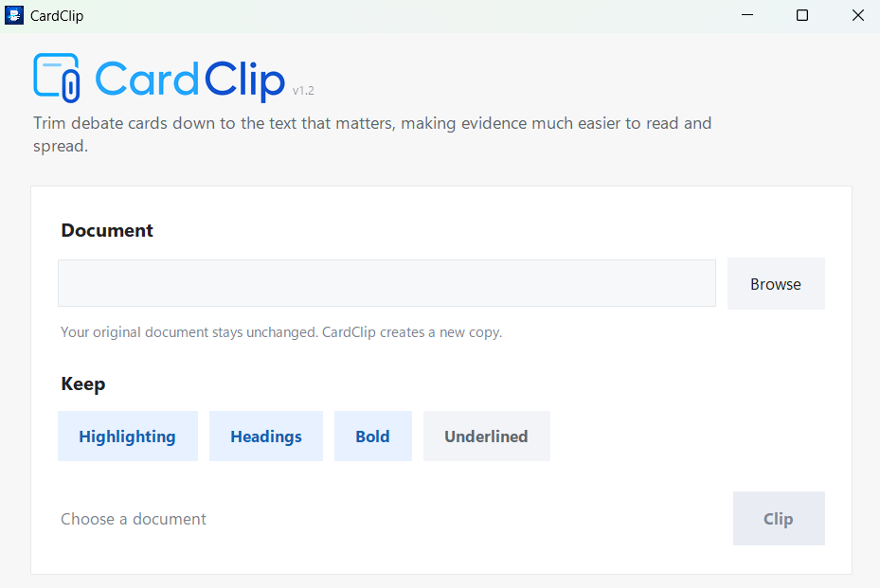Toggle the Headings keep option
The height and width of the screenshot is (588, 880).
tap(266, 436)
